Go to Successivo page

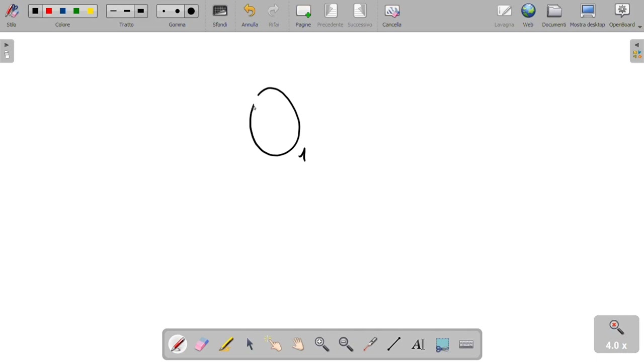(360, 16)
